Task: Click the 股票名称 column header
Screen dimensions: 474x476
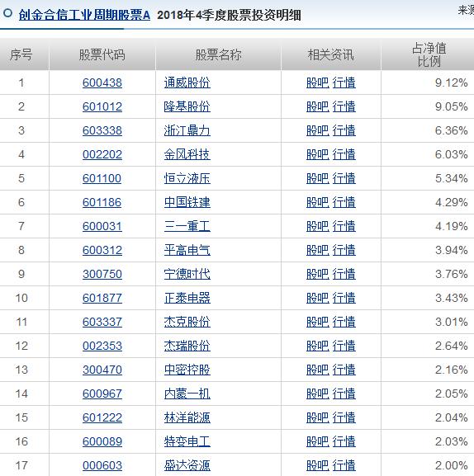Action: 219,55
